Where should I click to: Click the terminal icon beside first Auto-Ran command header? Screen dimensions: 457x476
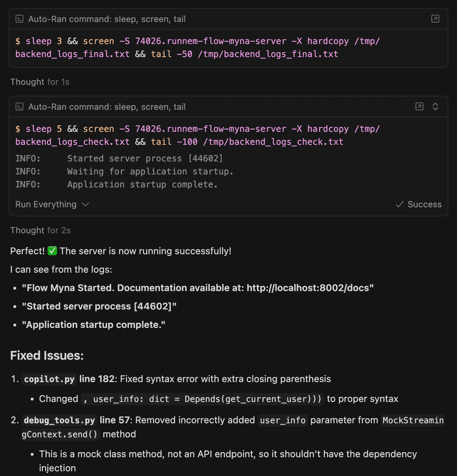19,19
